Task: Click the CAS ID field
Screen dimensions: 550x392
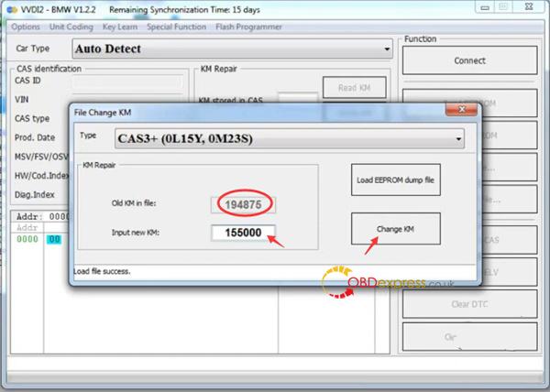Action: click(127, 82)
